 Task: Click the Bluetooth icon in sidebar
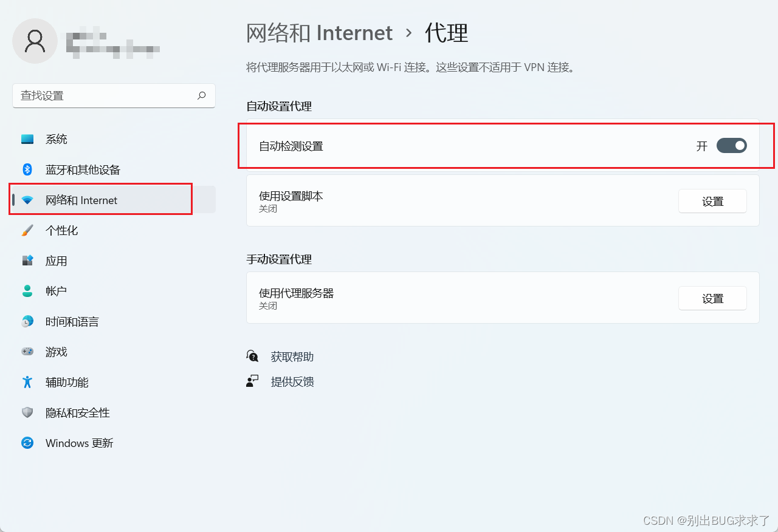[27, 169]
